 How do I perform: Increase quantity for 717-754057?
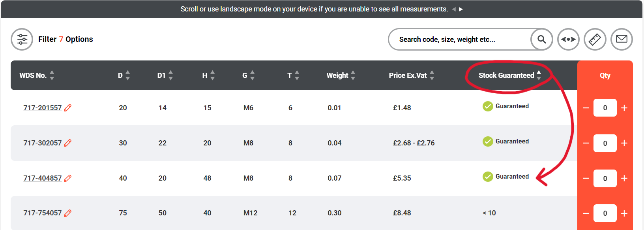pyautogui.click(x=624, y=213)
